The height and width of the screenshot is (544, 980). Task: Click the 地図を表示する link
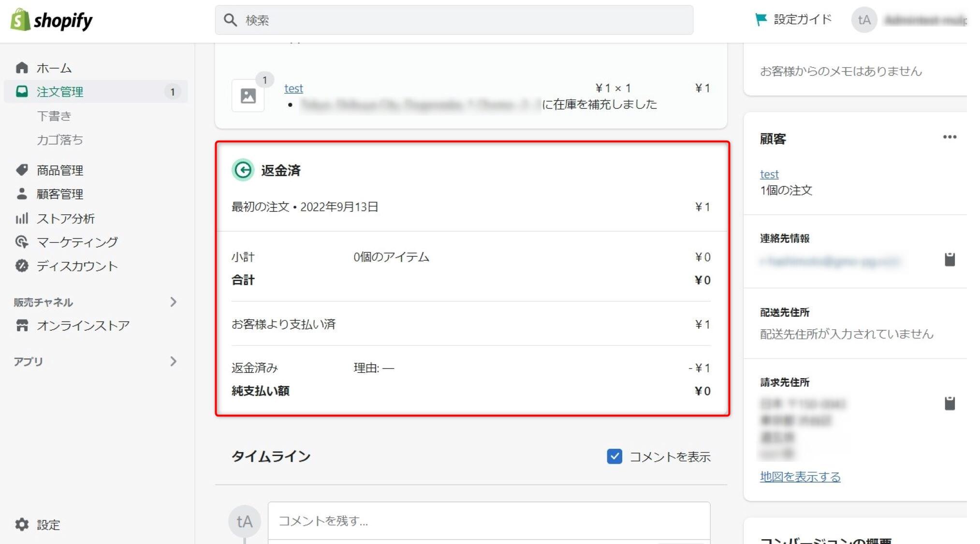click(x=800, y=476)
